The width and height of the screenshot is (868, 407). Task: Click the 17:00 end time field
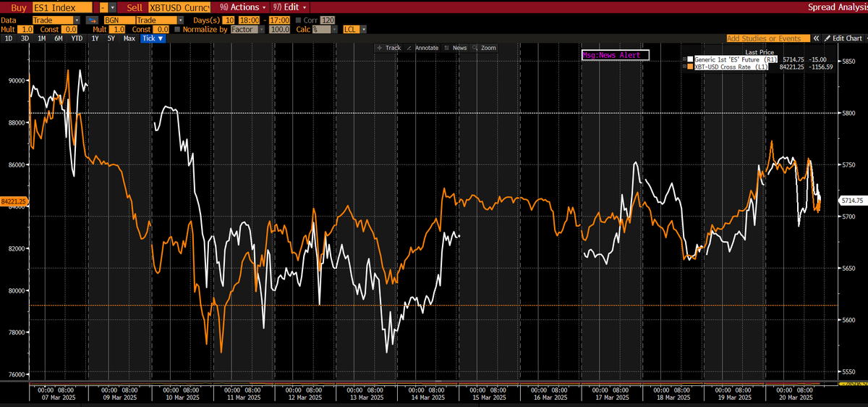[279, 20]
